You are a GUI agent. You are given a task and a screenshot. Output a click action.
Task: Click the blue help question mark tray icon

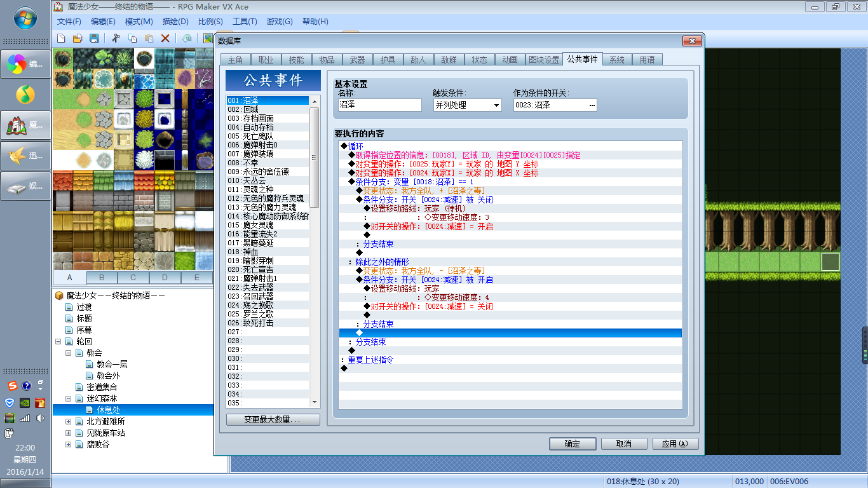tap(26, 386)
